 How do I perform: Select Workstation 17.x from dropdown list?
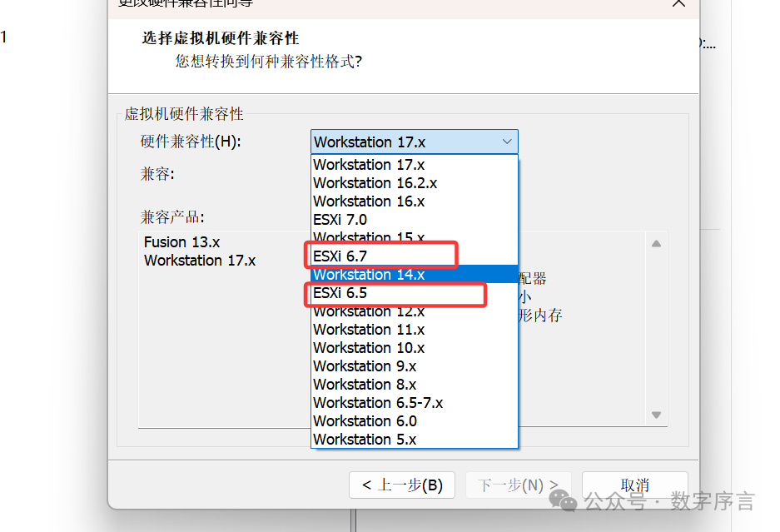point(414,165)
